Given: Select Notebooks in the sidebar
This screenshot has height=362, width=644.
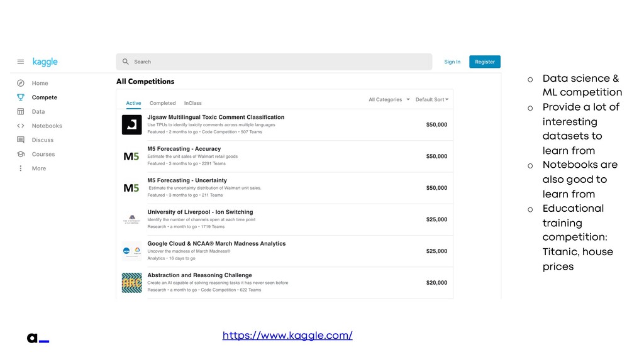Looking at the screenshot, I should (x=47, y=126).
